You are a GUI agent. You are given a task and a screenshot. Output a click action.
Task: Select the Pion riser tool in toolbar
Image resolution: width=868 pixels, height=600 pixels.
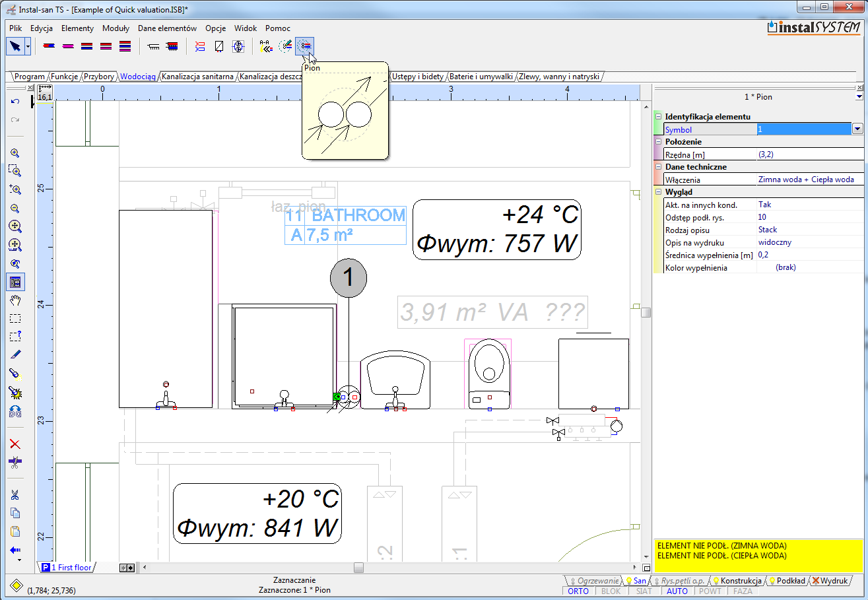304,46
